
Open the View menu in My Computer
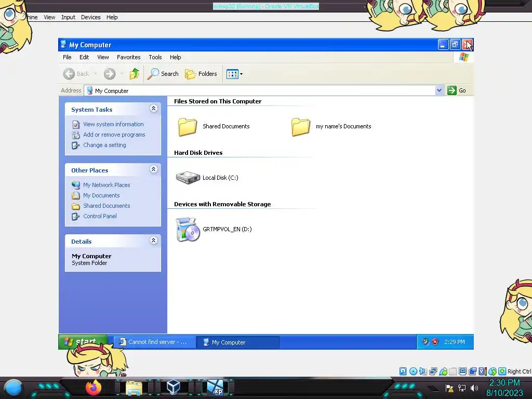click(x=103, y=57)
